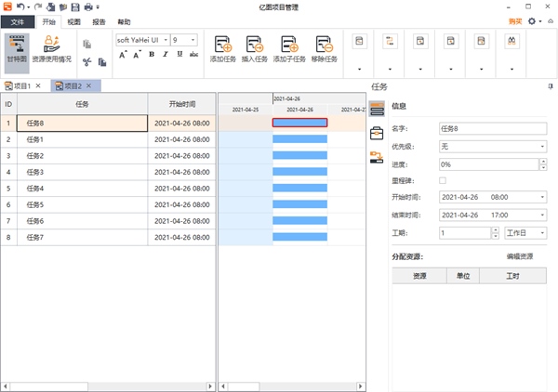The height and width of the screenshot is (392, 558).
Task: Toggle italic text formatting
Action: [x=165, y=55]
